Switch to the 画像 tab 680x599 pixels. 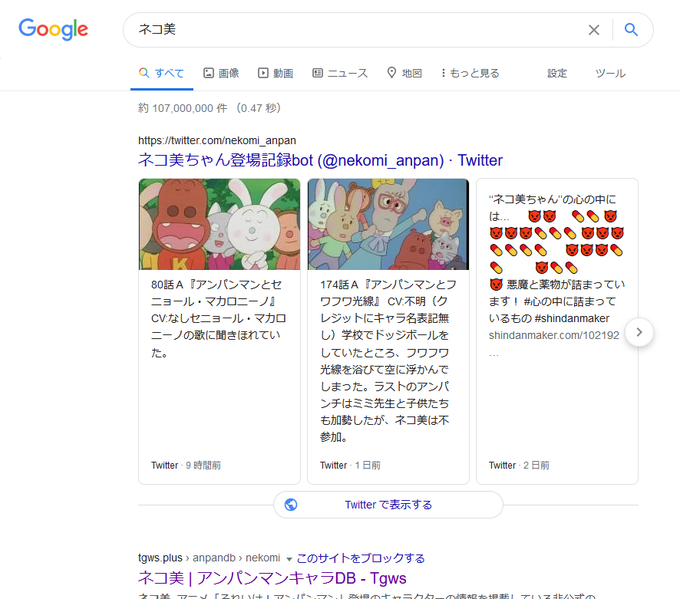point(221,73)
